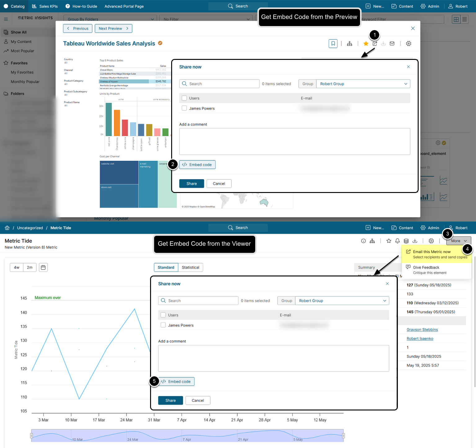Image resolution: width=476 pixels, height=448 pixels.
Task: Toggle the Users select-all checkbox in upper dialog
Action: tap(184, 98)
